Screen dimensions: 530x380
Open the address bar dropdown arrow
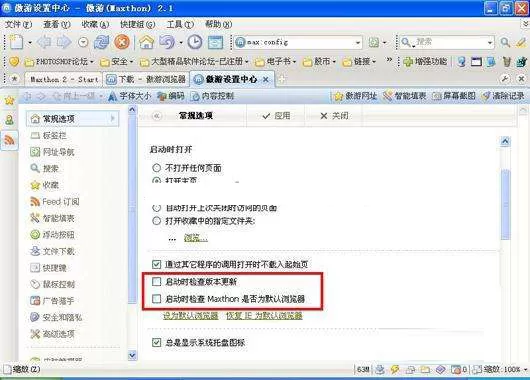[358, 43]
